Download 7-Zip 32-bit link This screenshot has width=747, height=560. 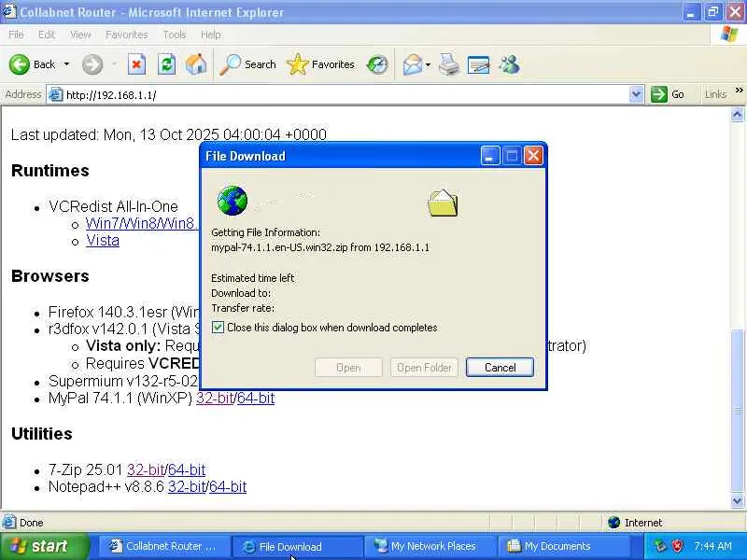click(x=146, y=469)
